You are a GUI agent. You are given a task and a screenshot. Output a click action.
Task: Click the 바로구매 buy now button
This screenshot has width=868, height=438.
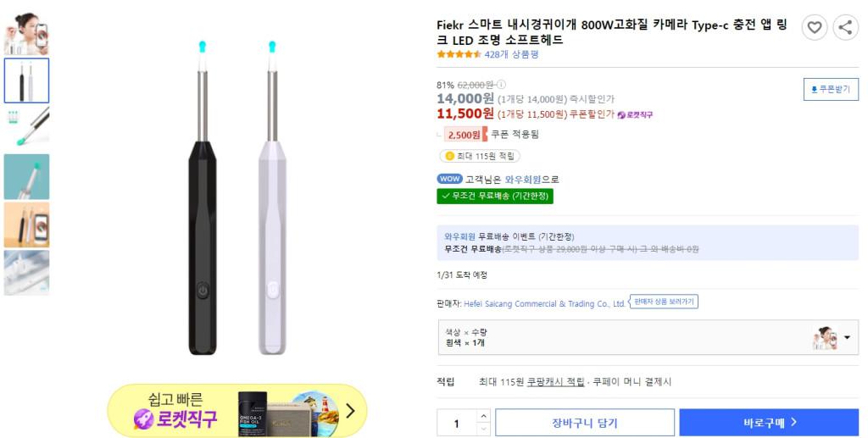[x=769, y=423]
